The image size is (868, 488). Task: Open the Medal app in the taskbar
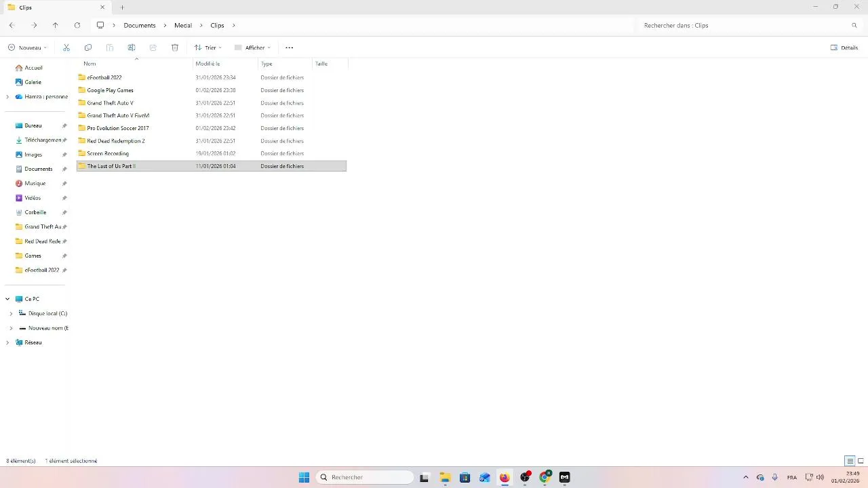click(x=564, y=477)
